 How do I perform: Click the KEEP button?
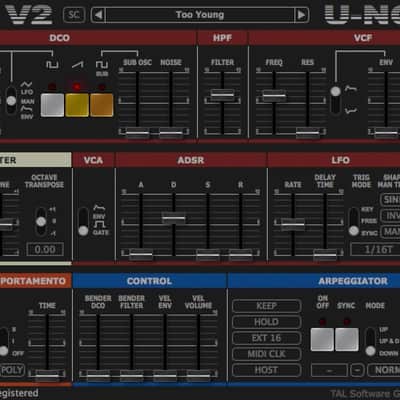[x=267, y=306]
